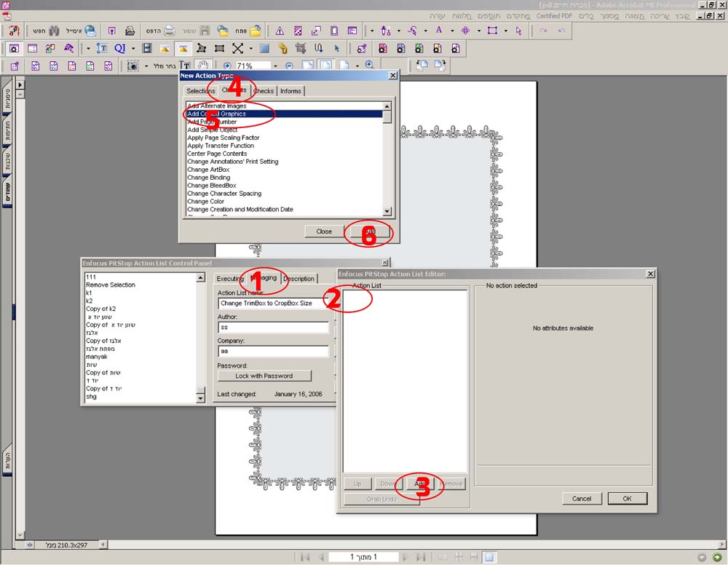Click the Save floppy disk icon

(205, 31)
